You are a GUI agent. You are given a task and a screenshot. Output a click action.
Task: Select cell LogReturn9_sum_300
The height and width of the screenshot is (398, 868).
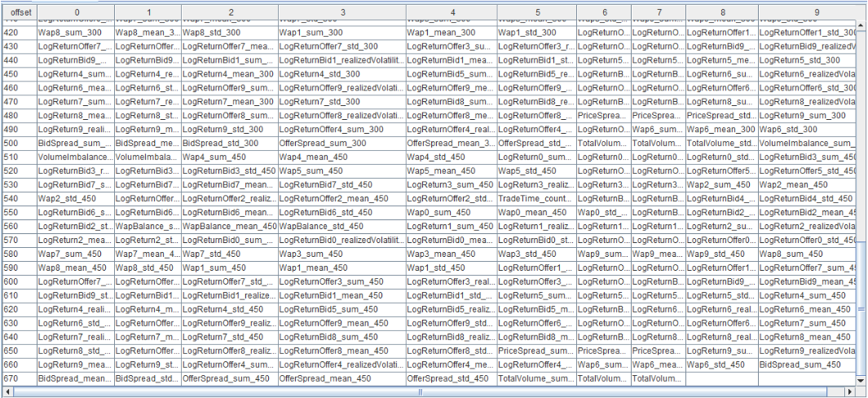pos(808,115)
